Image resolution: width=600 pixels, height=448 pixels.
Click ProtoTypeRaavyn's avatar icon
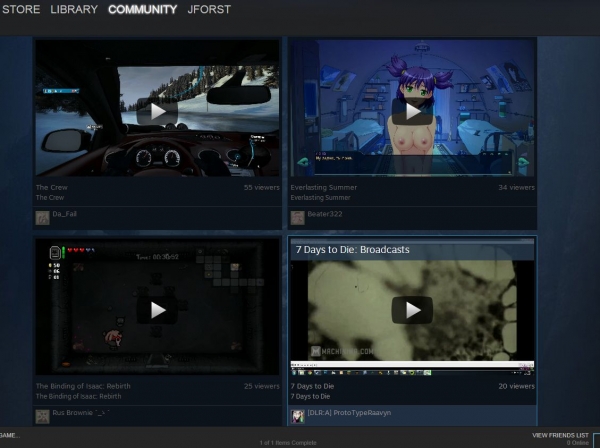[x=297, y=415]
